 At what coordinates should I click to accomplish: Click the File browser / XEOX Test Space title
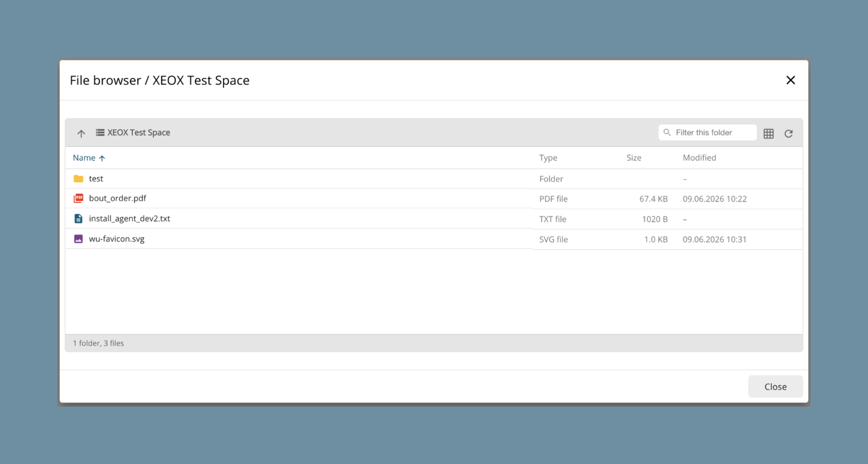point(160,80)
